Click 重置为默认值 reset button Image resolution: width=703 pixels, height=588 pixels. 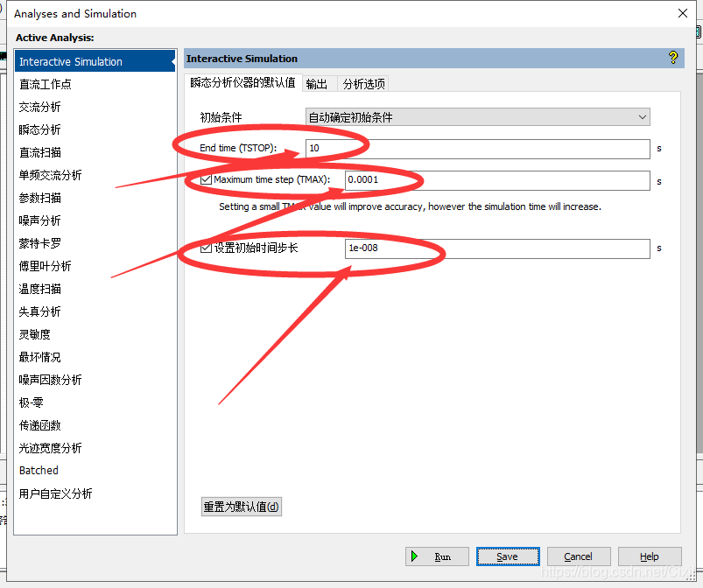coord(242,507)
